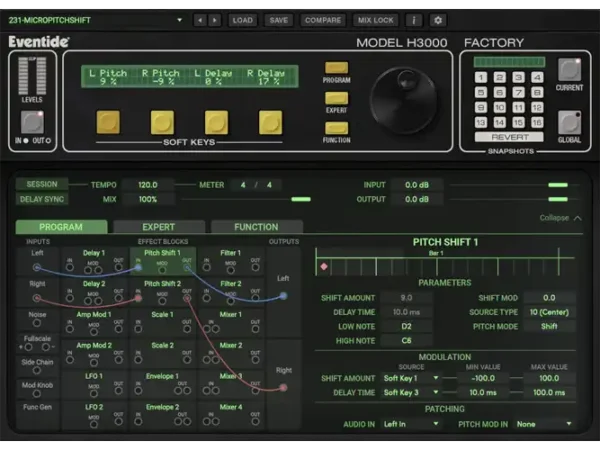The image size is (600, 450).
Task: Click the TEMPO 120.0 field
Action: pyautogui.click(x=148, y=185)
